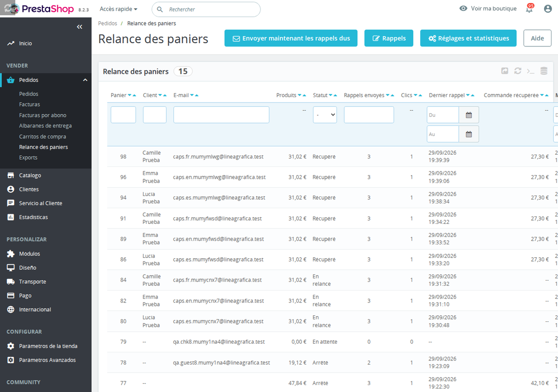The height and width of the screenshot is (392, 558).
Task: Click the magnifier icon in search box
Action: coord(160,9)
